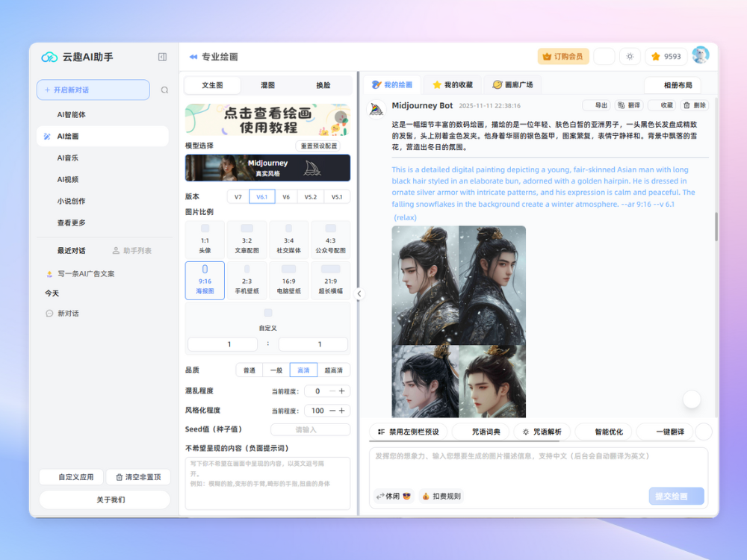Image resolution: width=747 pixels, height=560 pixels.
Task: Switch to the 我的收藏 tab
Action: coord(453,85)
